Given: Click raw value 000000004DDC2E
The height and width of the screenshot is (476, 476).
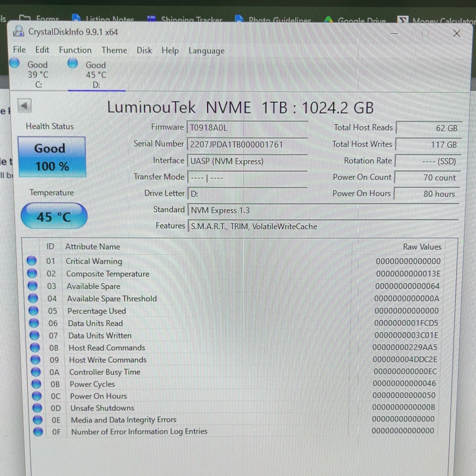Looking at the screenshot, I should coord(405,359).
